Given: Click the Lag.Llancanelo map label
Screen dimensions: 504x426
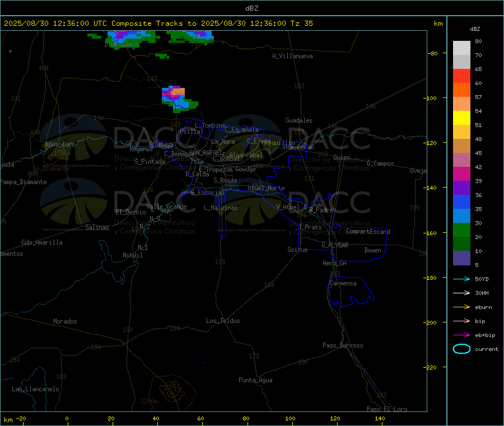Looking at the screenshot, I should [x=36, y=389].
